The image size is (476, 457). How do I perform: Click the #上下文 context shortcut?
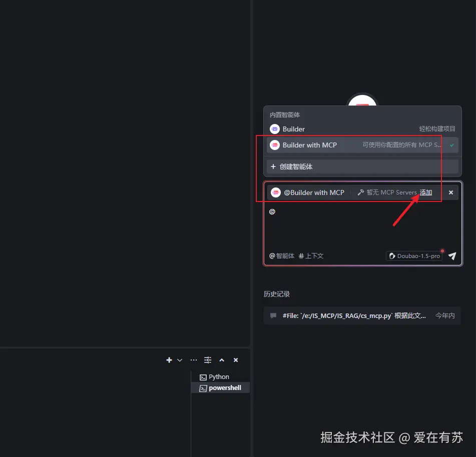pyautogui.click(x=311, y=256)
